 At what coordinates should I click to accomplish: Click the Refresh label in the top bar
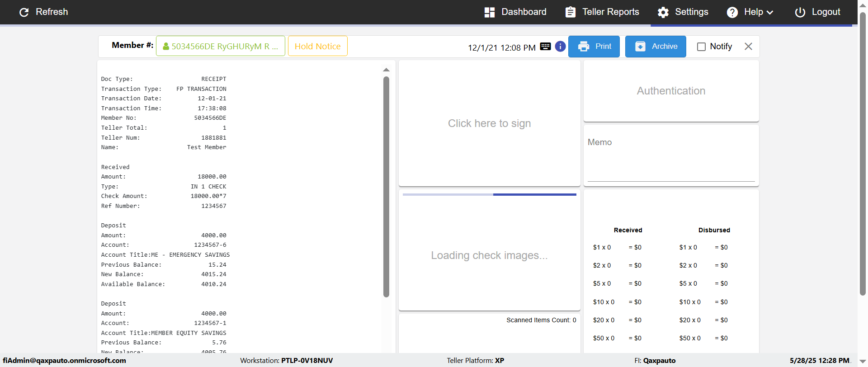tap(52, 12)
